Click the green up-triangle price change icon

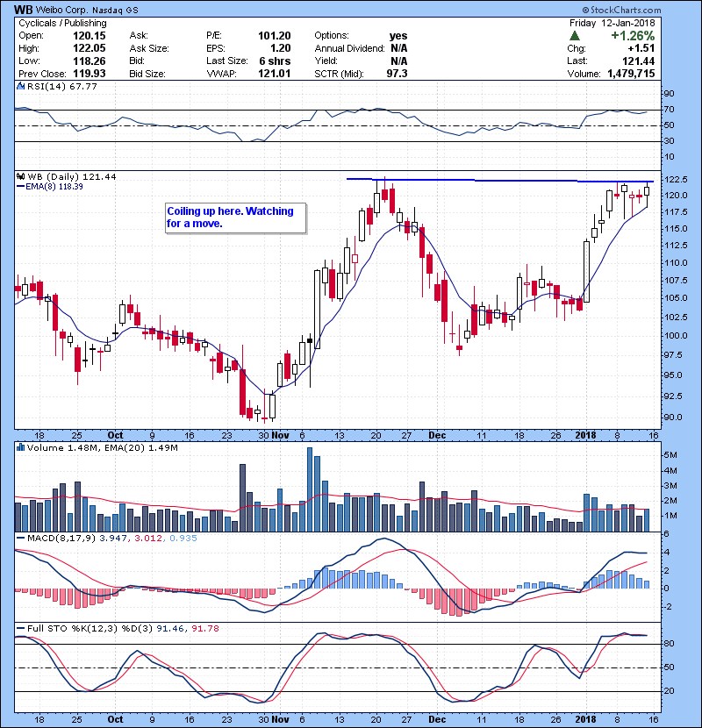coord(575,36)
